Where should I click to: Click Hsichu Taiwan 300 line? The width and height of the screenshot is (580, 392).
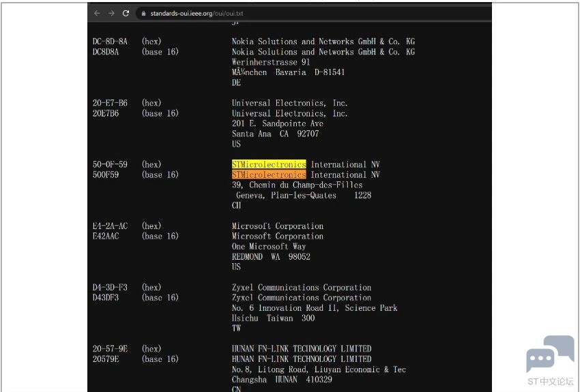click(x=273, y=318)
